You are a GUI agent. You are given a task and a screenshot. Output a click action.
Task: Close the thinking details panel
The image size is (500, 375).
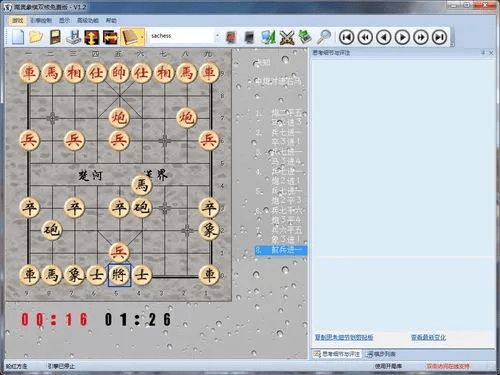pyautogui.click(x=491, y=53)
